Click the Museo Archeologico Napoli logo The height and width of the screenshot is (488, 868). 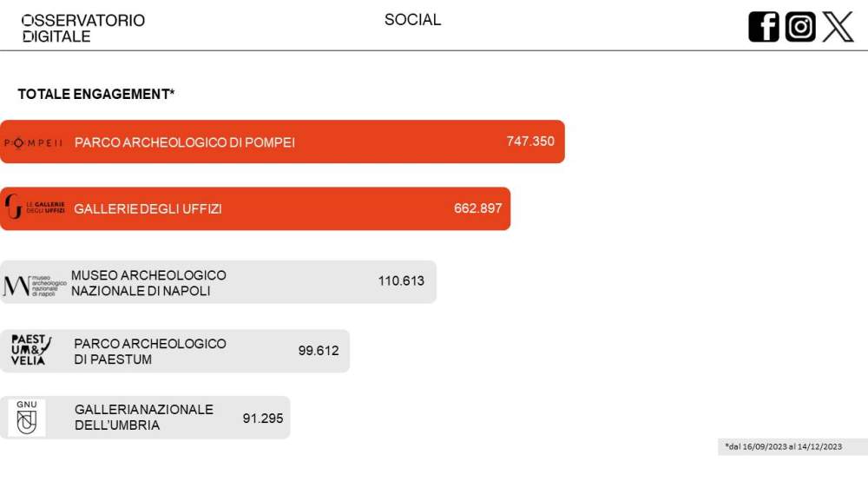35,286
